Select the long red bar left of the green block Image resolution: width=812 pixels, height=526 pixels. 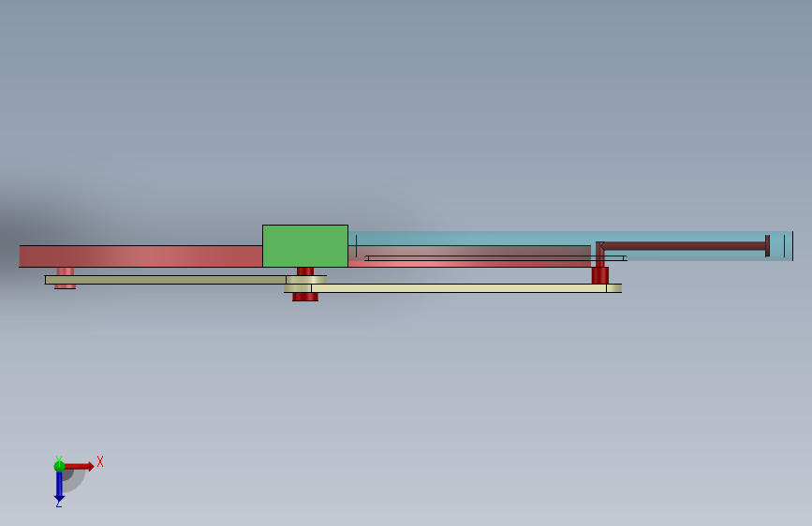tap(140, 256)
